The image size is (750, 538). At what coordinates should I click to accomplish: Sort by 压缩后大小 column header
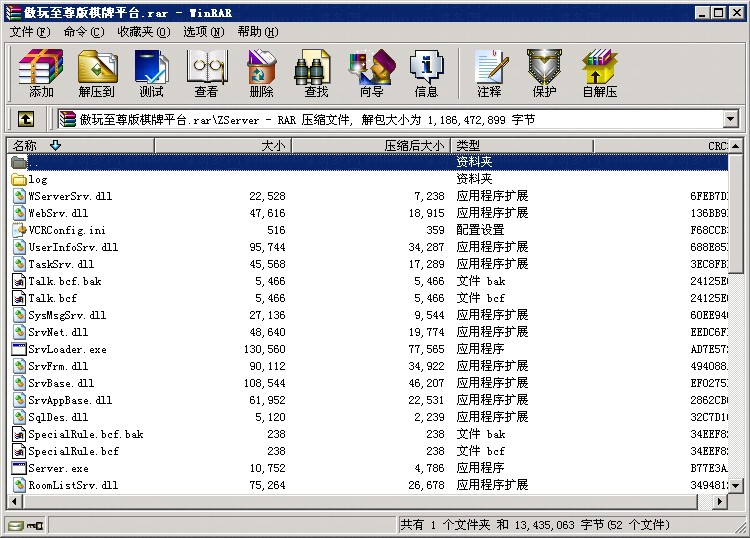pyautogui.click(x=414, y=146)
